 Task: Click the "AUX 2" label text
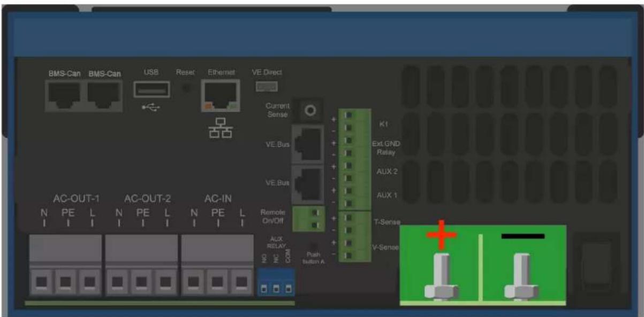387,171
